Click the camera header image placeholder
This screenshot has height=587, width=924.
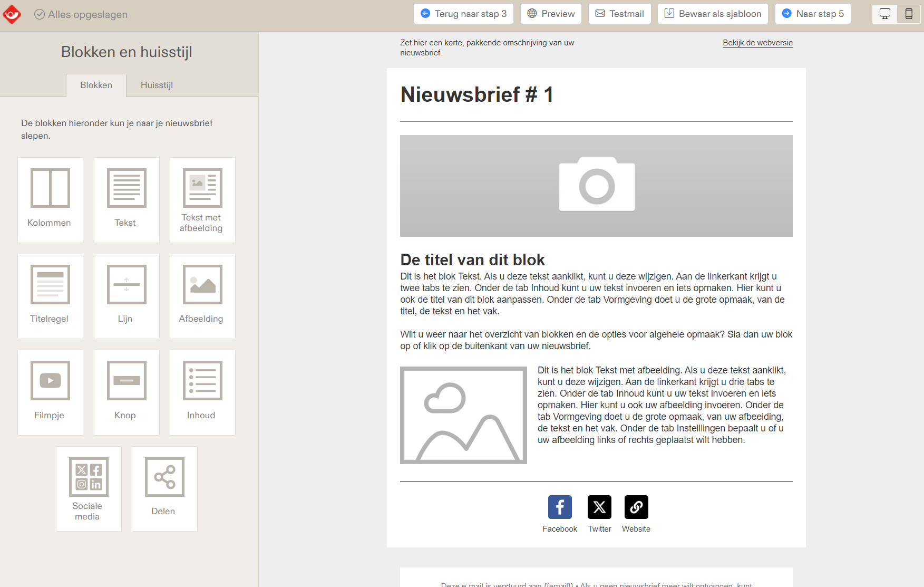(x=596, y=186)
